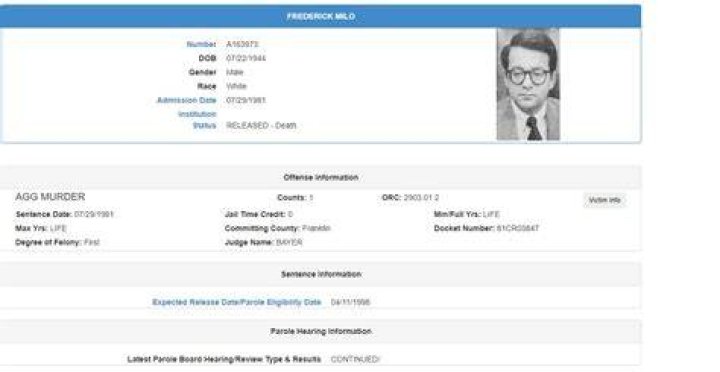Screen dimensions: 720x372
Task: Select the AGG MURDER offense title
Action: 50,197
